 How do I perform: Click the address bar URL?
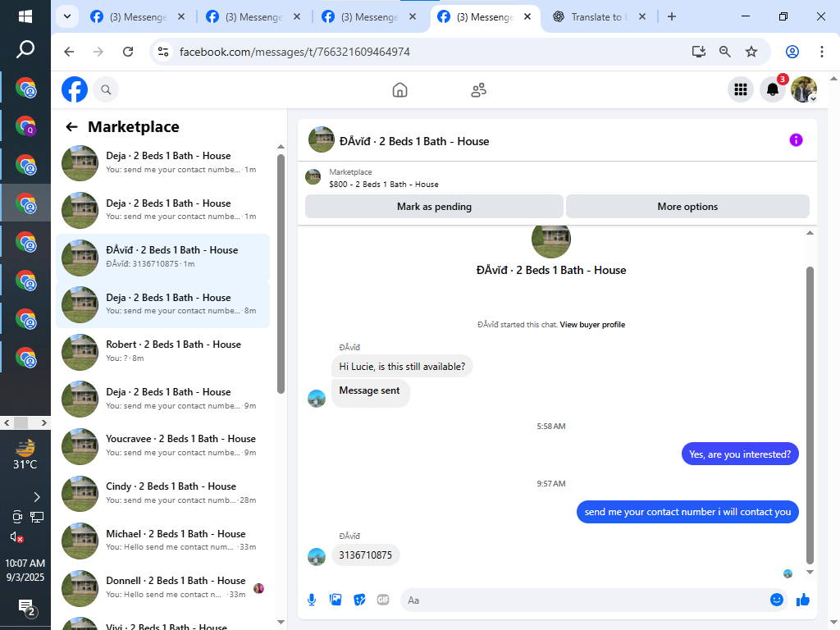pyautogui.click(x=294, y=52)
